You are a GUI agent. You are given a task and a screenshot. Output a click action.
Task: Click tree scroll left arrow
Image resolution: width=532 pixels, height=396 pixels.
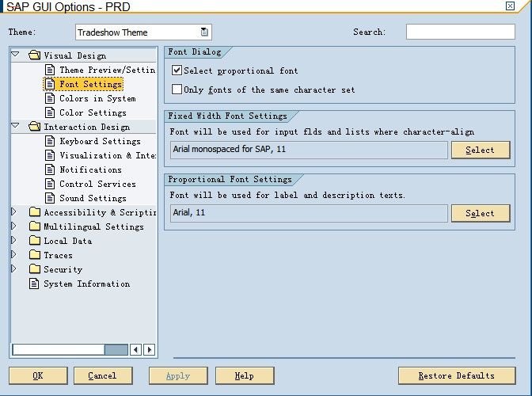(135, 349)
